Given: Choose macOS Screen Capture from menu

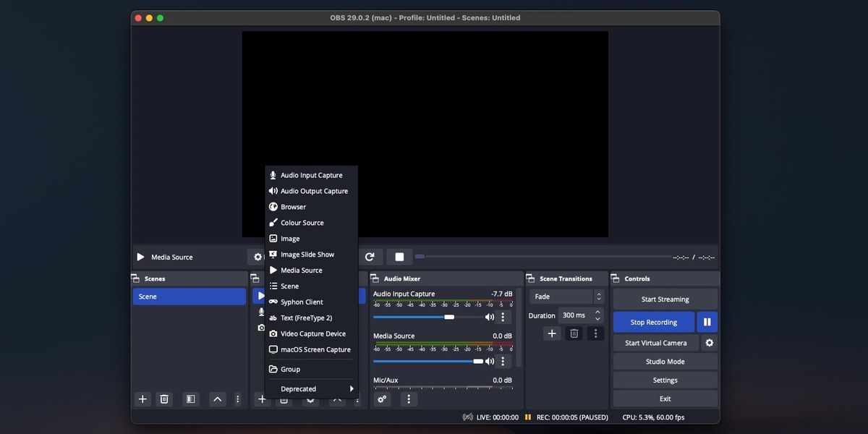Looking at the screenshot, I should pyautogui.click(x=315, y=349).
